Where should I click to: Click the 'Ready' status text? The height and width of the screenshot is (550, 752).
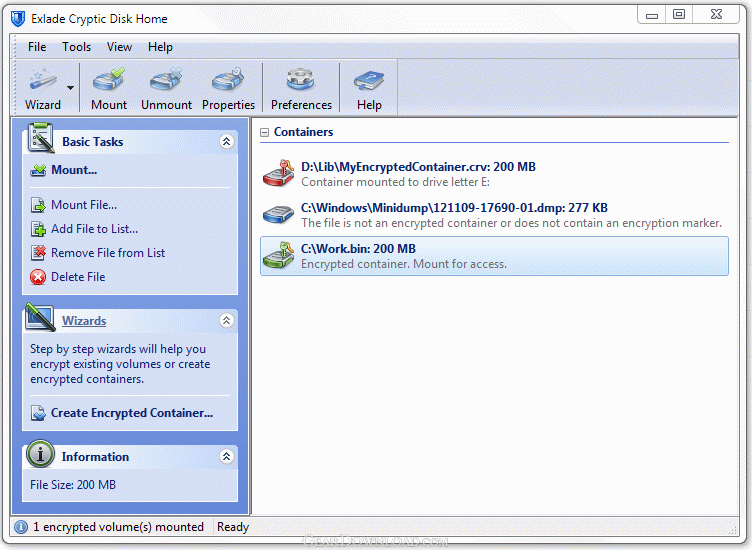tap(233, 527)
